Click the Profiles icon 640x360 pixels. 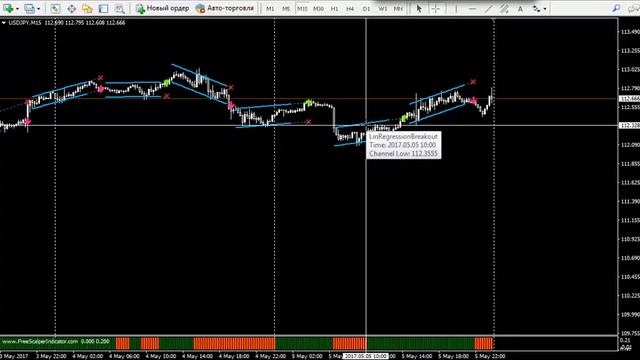(29, 8)
